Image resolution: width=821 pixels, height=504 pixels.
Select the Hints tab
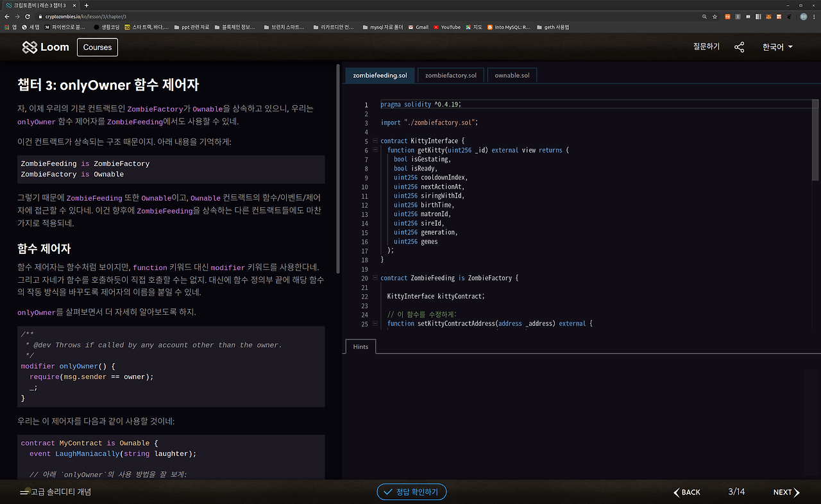coord(360,347)
